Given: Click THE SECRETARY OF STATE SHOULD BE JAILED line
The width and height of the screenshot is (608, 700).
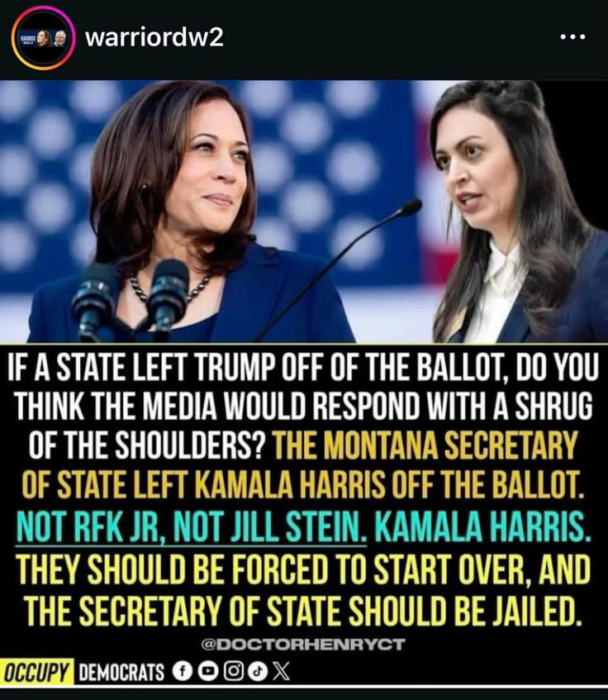Looking at the screenshot, I should click(x=304, y=612).
